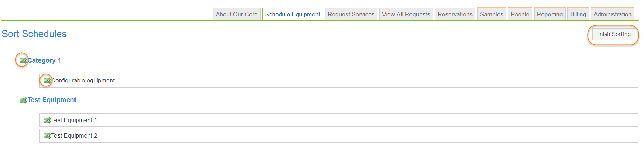Navigate to the People tab
644x167 pixels.
pos(520,14)
